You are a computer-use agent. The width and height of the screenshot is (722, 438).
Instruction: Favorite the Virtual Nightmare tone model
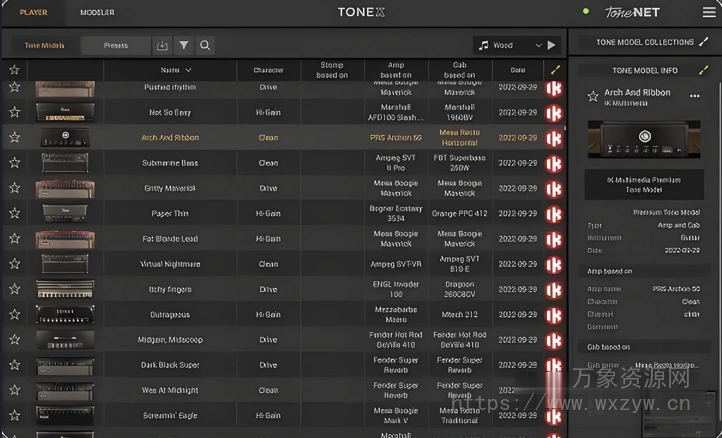pyautogui.click(x=14, y=264)
